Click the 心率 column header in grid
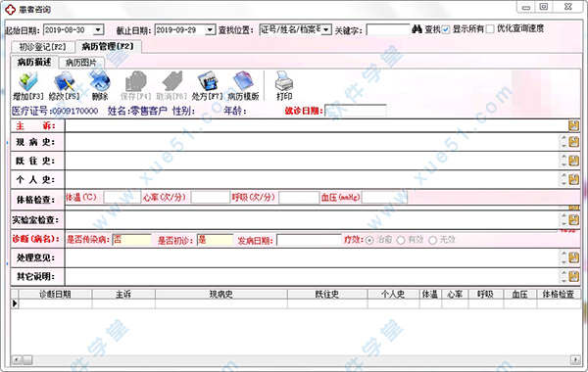Viewport: 588px width, 372px height. click(455, 295)
